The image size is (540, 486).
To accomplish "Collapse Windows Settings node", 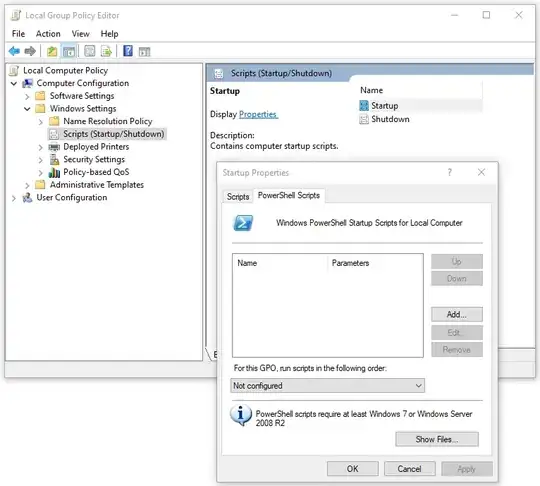I will pyautogui.click(x=27, y=109).
